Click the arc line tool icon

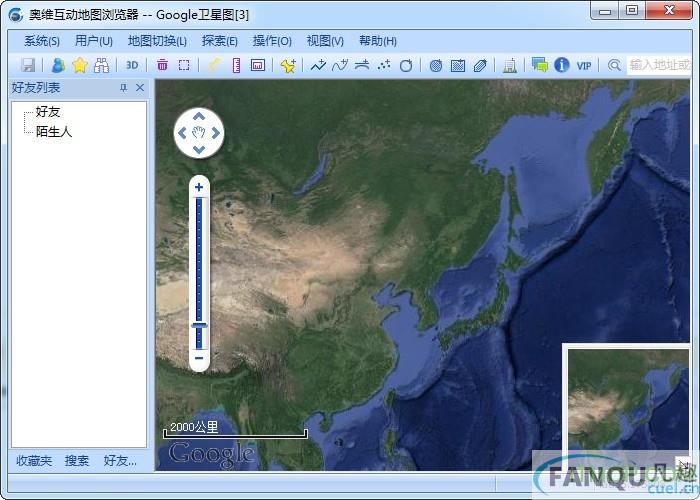(x=362, y=65)
